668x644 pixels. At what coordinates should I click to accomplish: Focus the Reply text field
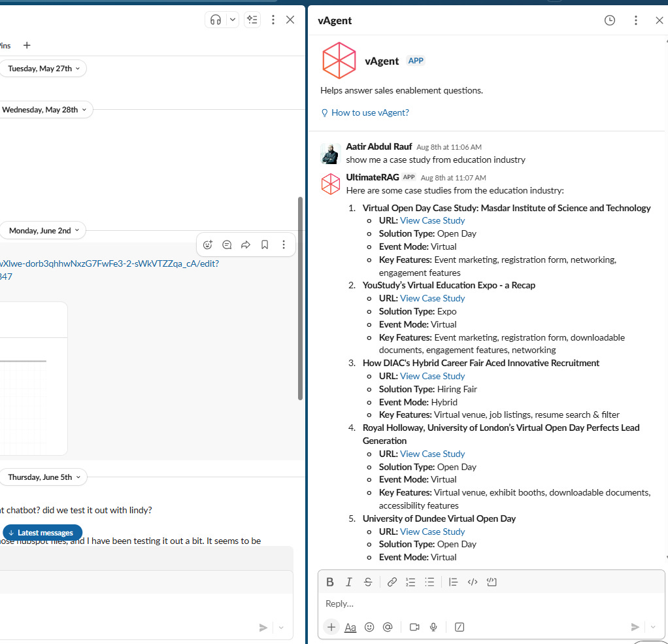(491, 604)
